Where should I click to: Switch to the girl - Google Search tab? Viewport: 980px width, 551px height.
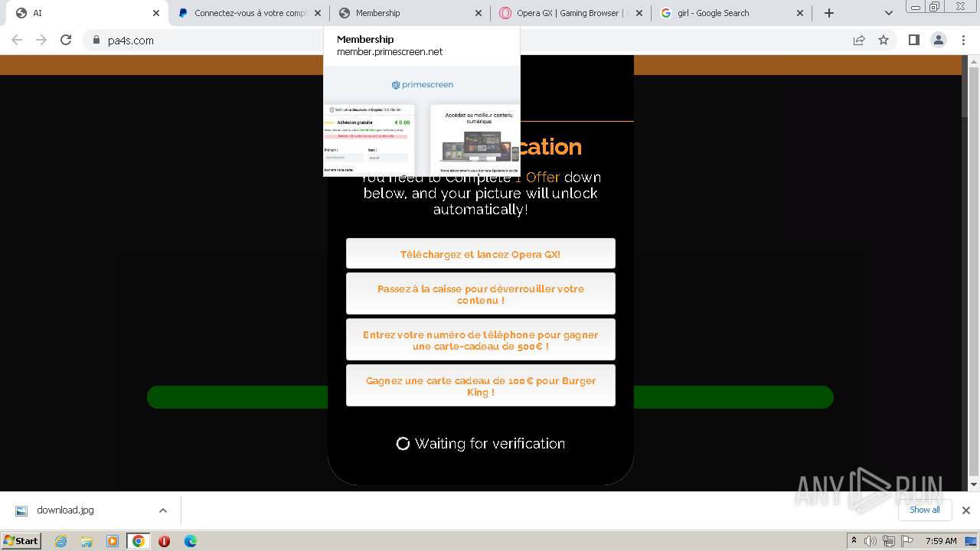coord(732,13)
